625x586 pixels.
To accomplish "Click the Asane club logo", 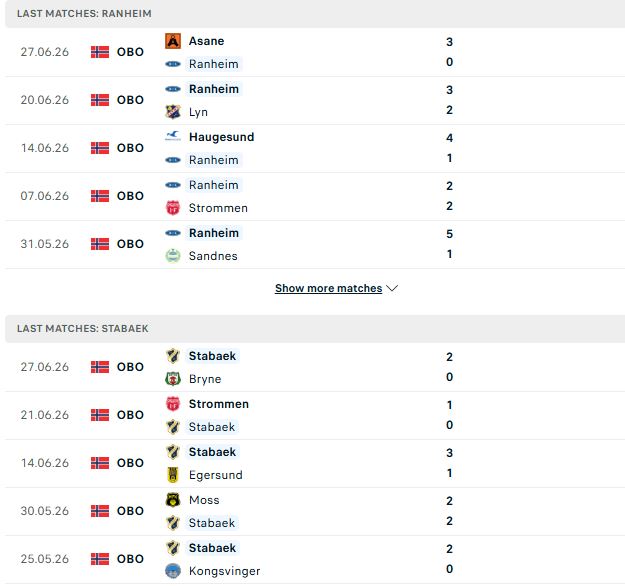I will (173, 41).
